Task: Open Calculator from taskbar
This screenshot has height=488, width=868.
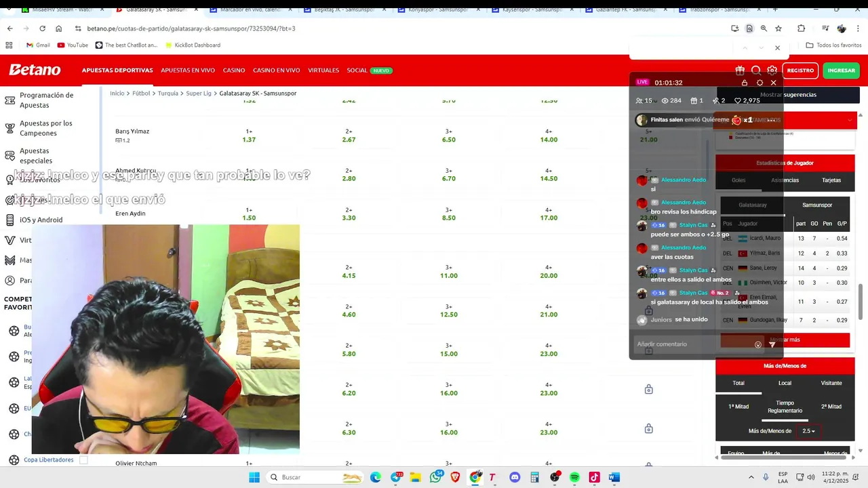Action: coord(534,477)
